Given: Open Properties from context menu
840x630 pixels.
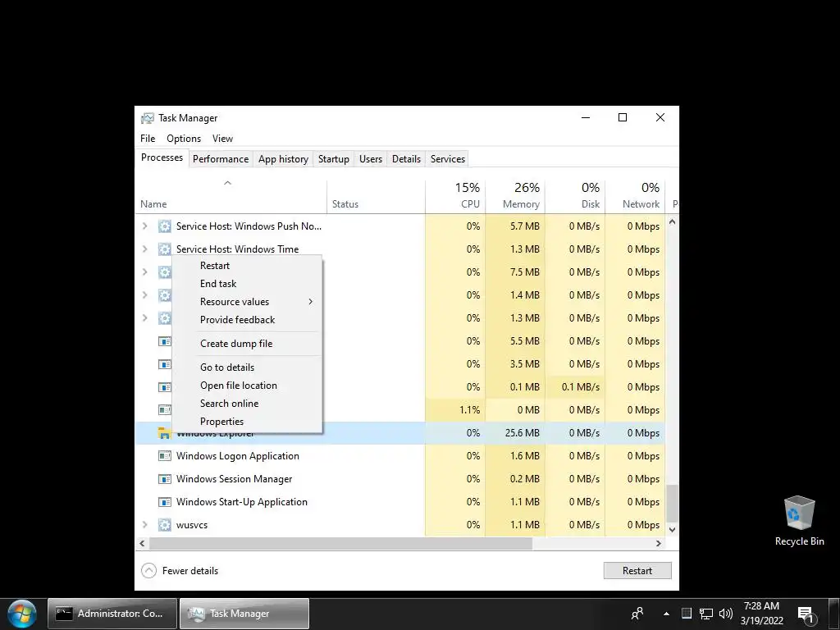Looking at the screenshot, I should [247, 422].
